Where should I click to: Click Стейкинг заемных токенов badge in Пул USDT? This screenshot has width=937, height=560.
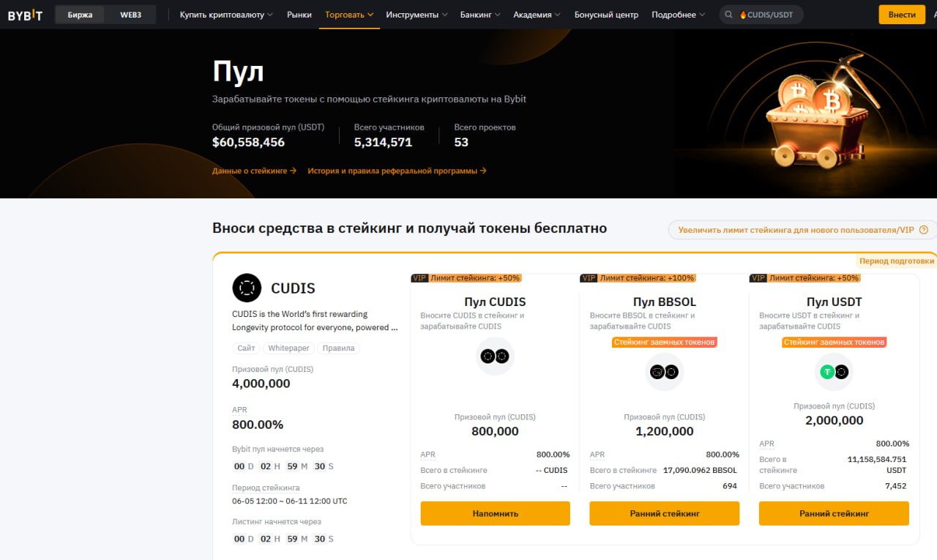(835, 342)
